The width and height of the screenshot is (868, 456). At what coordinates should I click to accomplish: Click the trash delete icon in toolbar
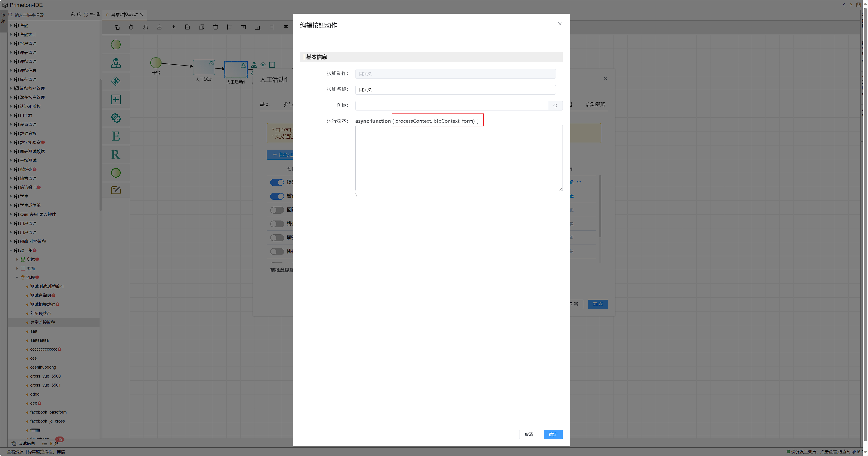tap(215, 27)
